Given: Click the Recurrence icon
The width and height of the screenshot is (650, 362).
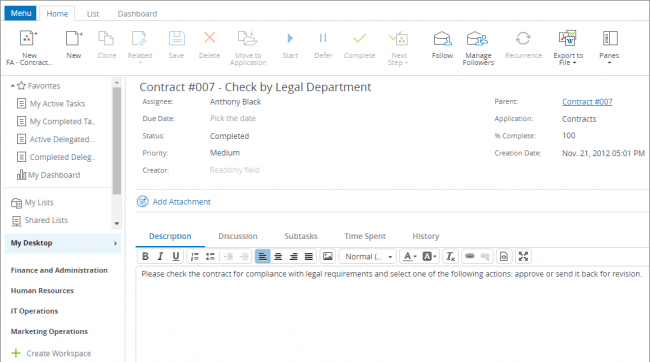Looking at the screenshot, I should pos(523,39).
